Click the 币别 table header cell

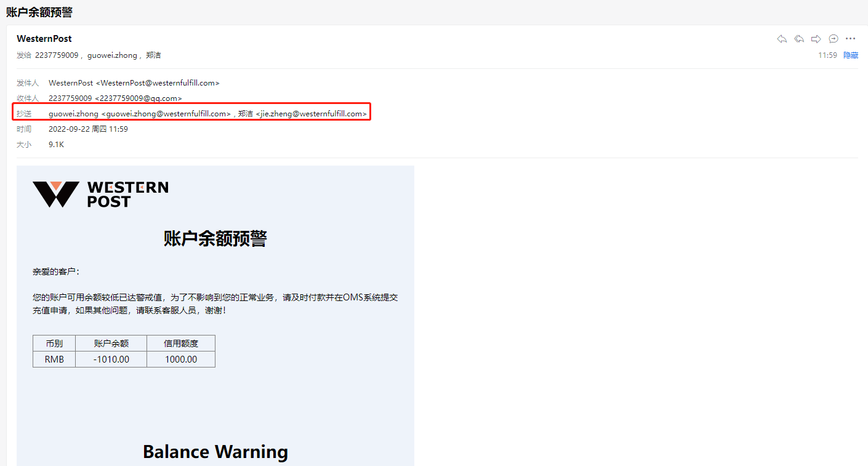pos(54,343)
